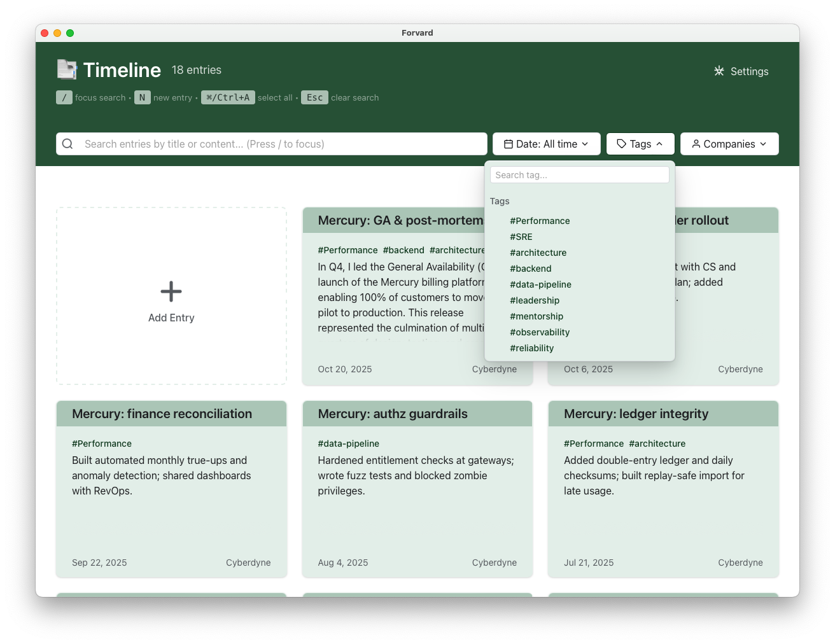This screenshot has height=644, width=835.
Task: Click the #Performance tag on Mercury: finance reconciliation
Action: point(102,444)
